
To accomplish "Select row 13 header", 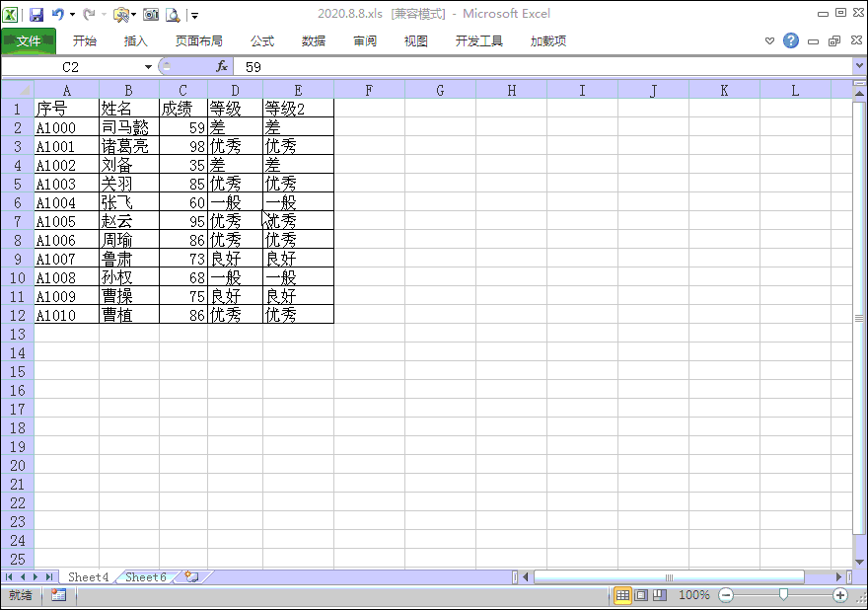I will [18, 334].
